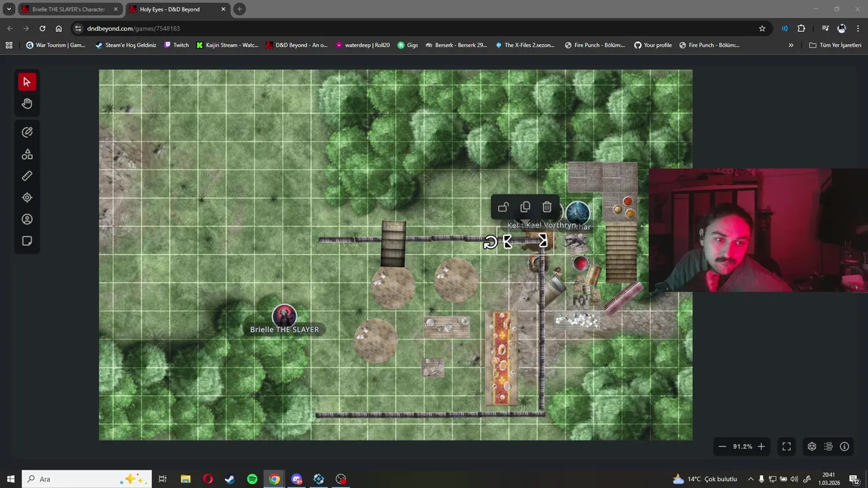Screen dimensions: 868x488
Task: Delete the selected object with trash icon
Action: 547,207
